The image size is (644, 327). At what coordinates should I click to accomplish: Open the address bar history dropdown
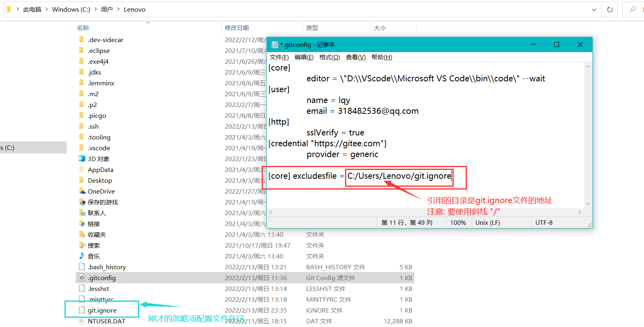[594, 10]
